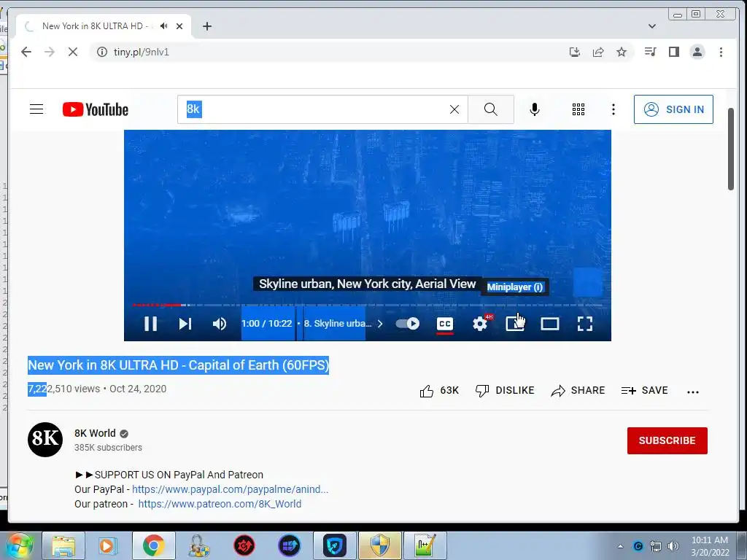Image resolution: width=747 pixels, height=560 pixels.
Task: Open YouTube settings three-dot menu
Action: pos(613,109)
